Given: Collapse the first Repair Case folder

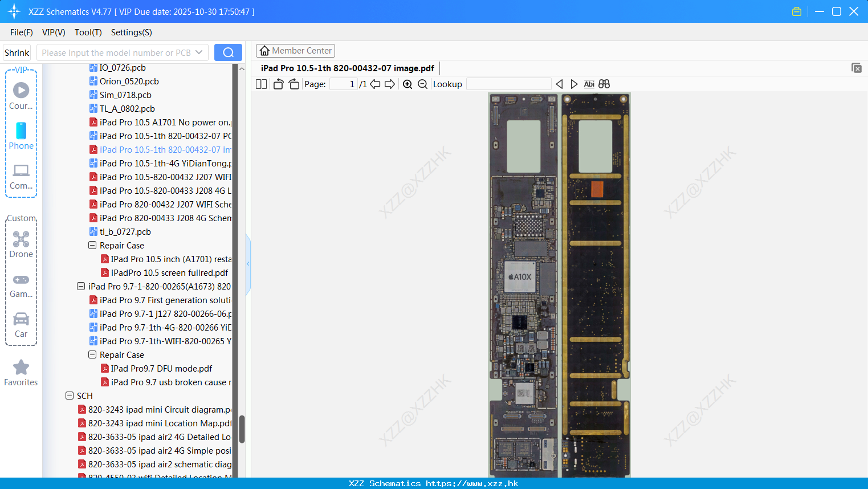Looking at the screenshot, I should coord(92,245).
